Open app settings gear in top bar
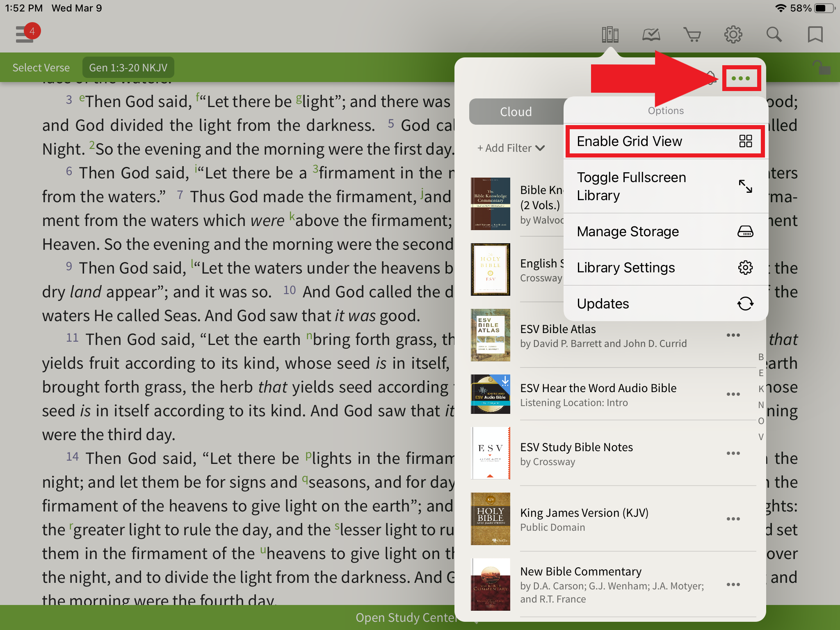840x630 pixels. [x=733, y=34]
